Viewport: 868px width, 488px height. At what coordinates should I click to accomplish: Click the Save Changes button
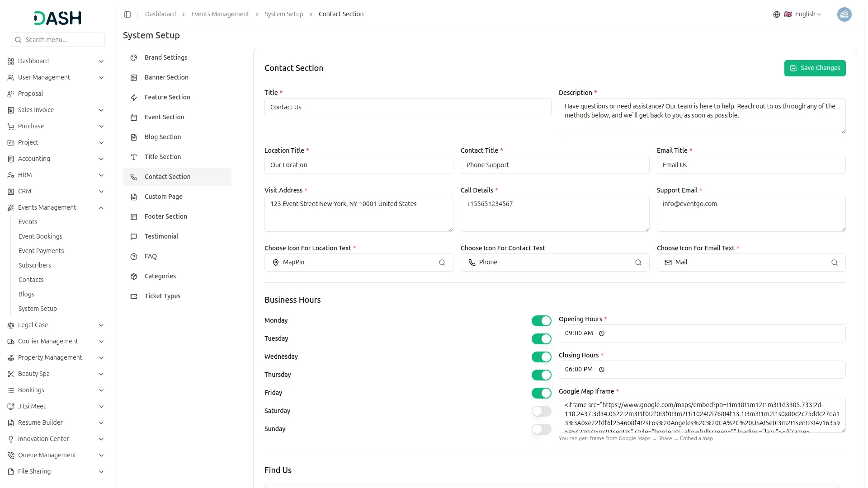point(814,68)
